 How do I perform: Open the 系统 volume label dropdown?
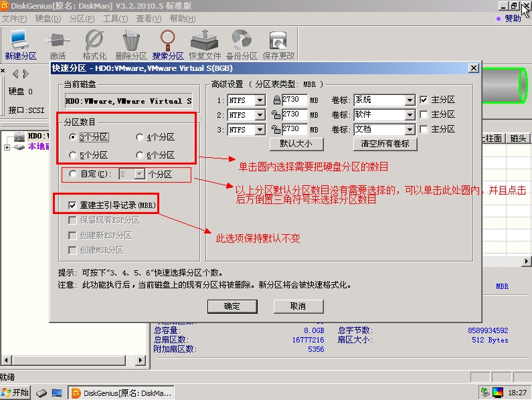click(x=410, y=100)
